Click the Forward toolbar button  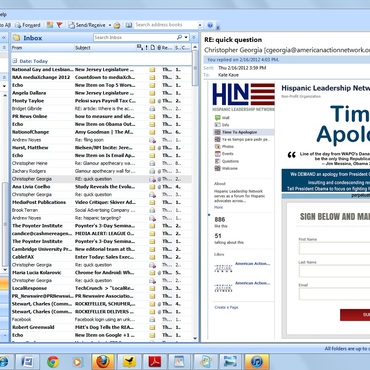click(x=28, y=25)
